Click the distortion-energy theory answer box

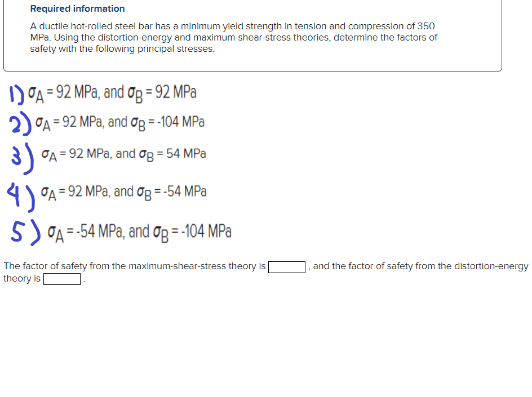(61, 279)
